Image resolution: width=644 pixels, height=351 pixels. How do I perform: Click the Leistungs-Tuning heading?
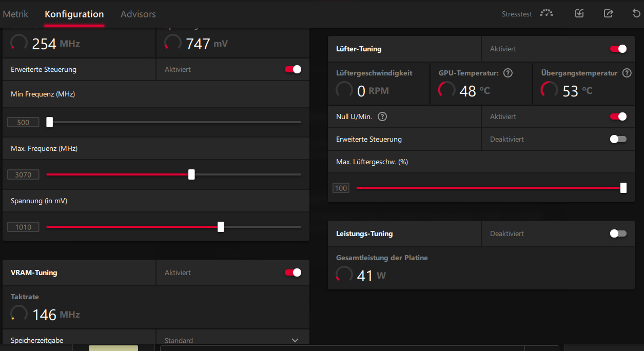click(x=364, y=233)
